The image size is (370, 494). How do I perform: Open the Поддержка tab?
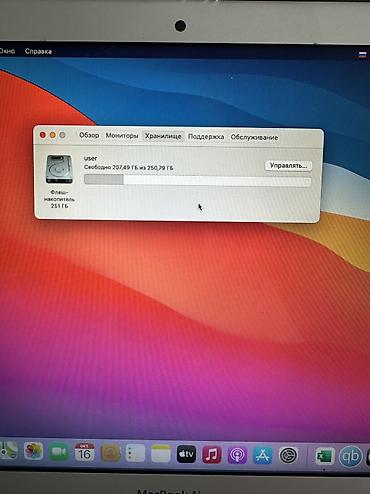coord(206,137)
